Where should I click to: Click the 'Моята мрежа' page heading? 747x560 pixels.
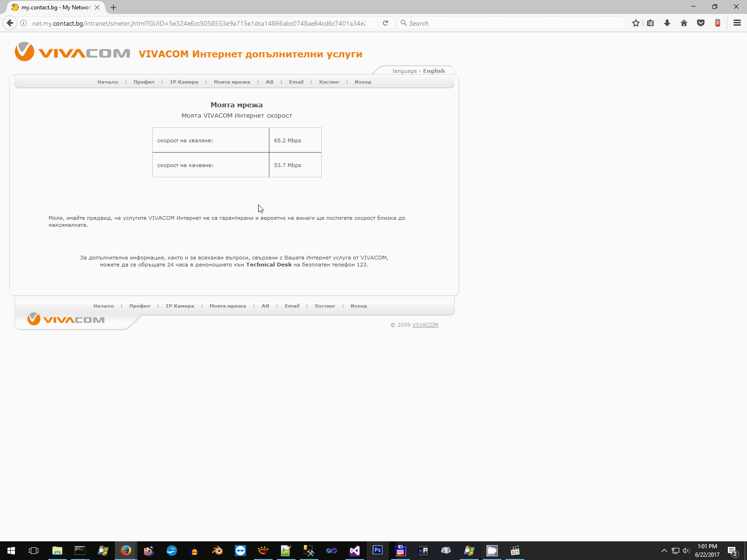point(237,105)
